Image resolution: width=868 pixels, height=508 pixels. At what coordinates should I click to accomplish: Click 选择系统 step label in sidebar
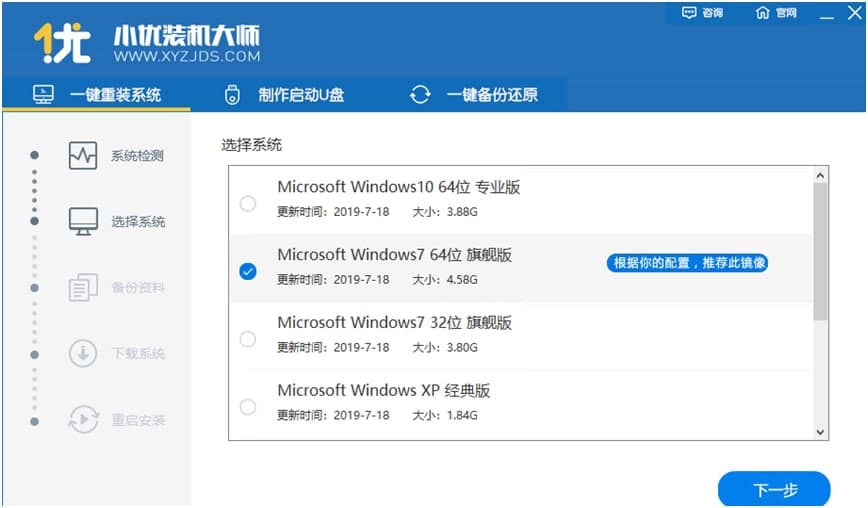[138, 222]
